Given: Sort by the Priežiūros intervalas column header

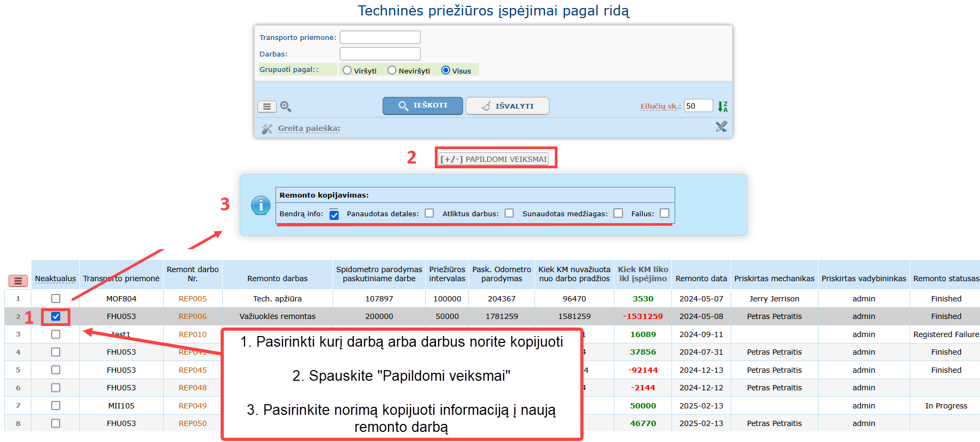Looking at the screenshot, I should pos(447,274).
